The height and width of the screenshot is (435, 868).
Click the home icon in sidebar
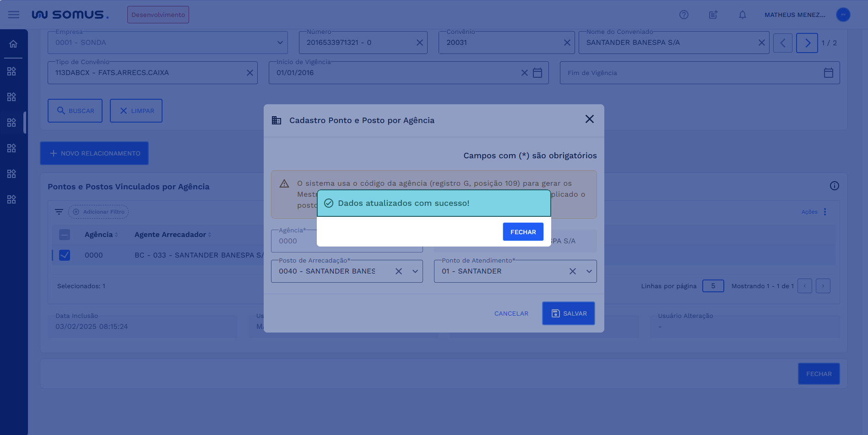pyautogui.click(x=13, y=44)
